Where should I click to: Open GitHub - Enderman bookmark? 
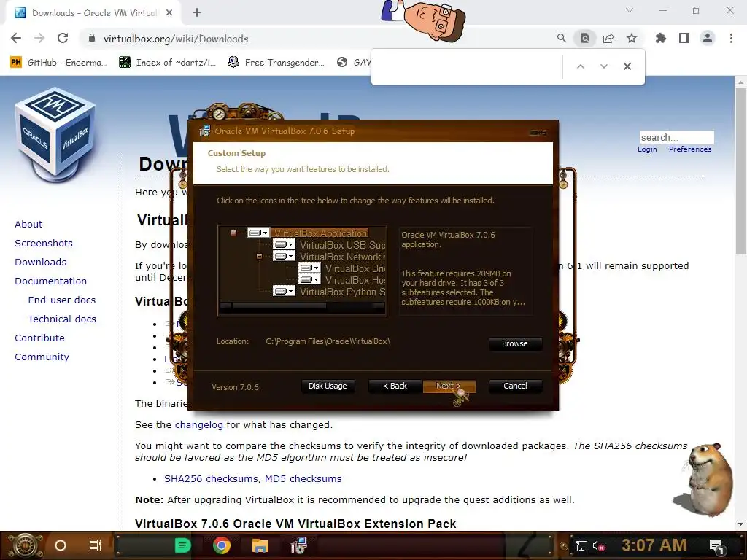(59, 63)
